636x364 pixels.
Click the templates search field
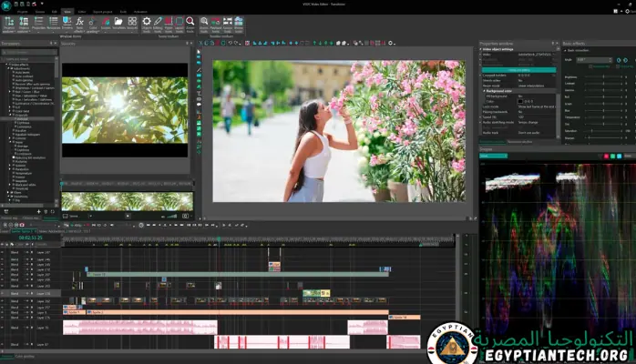29,52
